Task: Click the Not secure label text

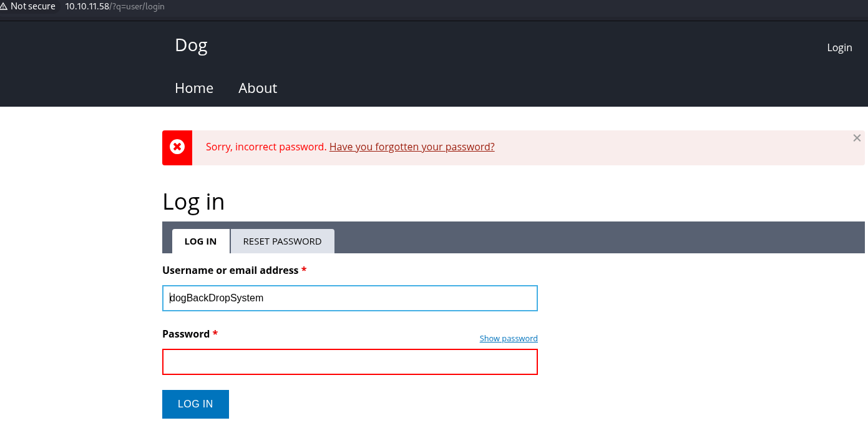Action: click(x=33, y=6)
